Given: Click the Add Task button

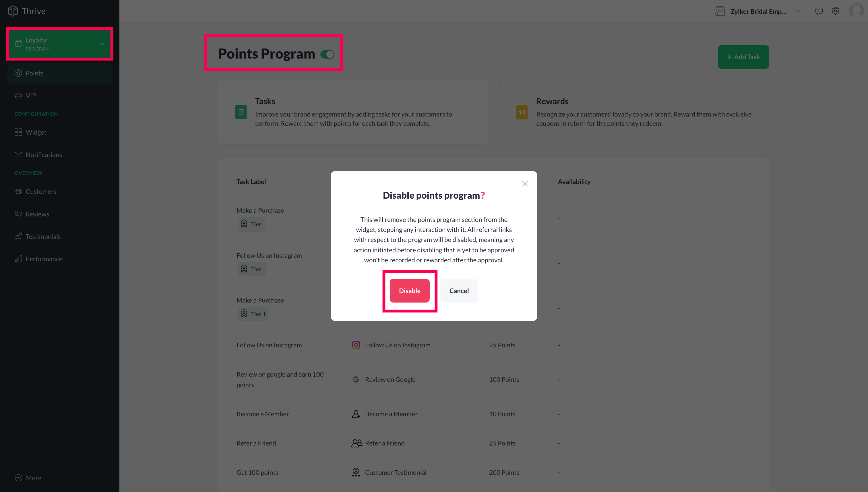Looking at the screenshot, I should tap(743, 57).
